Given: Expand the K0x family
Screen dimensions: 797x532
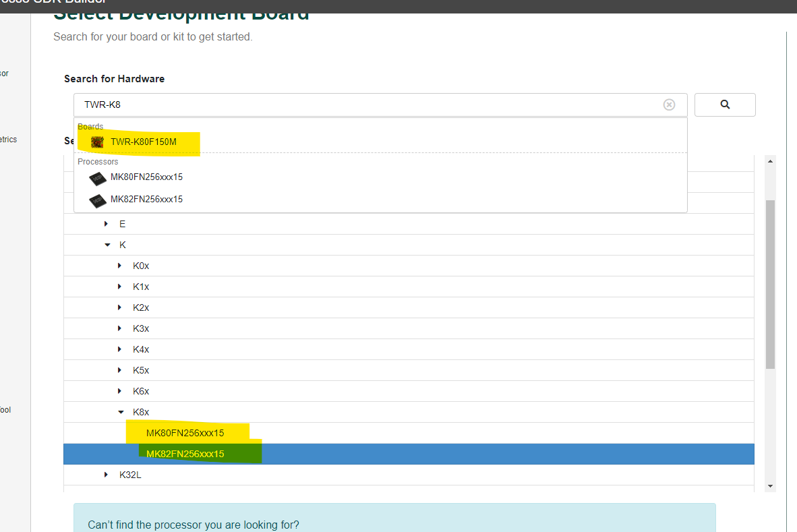Looking at the screenshot, I should tap(119, 266).
